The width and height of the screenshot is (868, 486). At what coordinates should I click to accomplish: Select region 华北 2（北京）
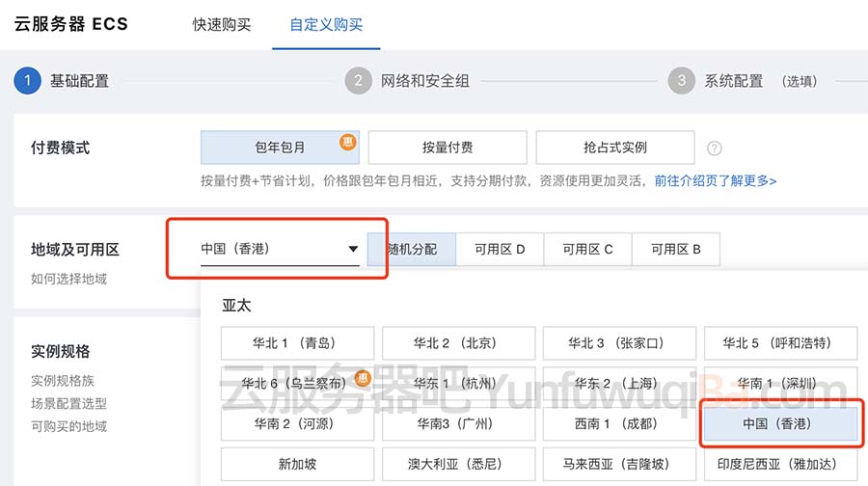coord(458,343)
